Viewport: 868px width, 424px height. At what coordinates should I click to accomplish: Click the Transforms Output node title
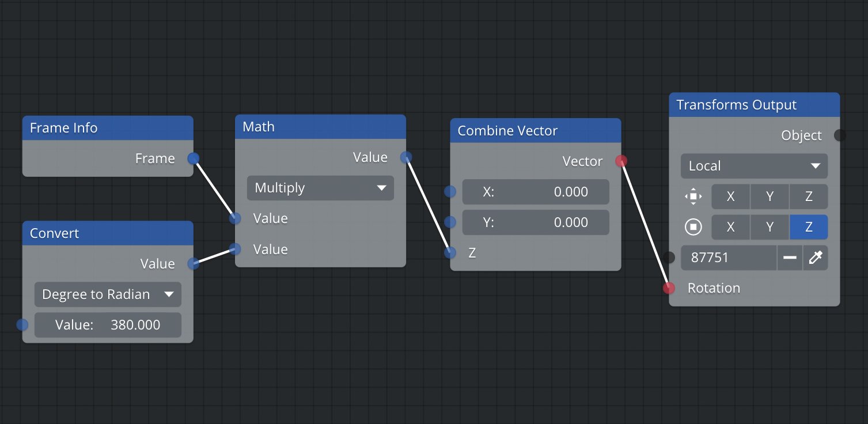(x=736, y=105)
